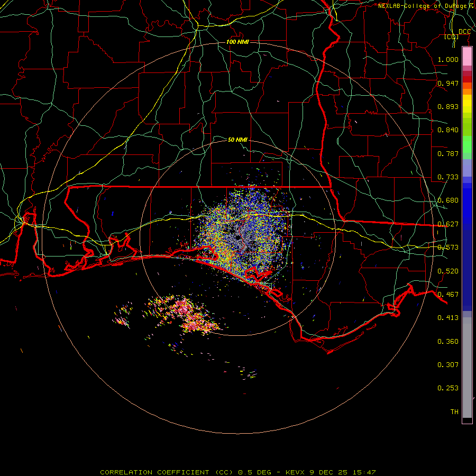Click the 1.000 value on the color scale
This screenshot has height=476, width=476.
tap(448, 59)
